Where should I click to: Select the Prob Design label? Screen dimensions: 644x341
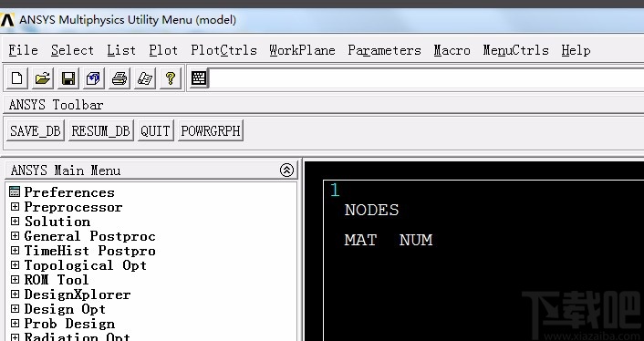coord(69,324)
